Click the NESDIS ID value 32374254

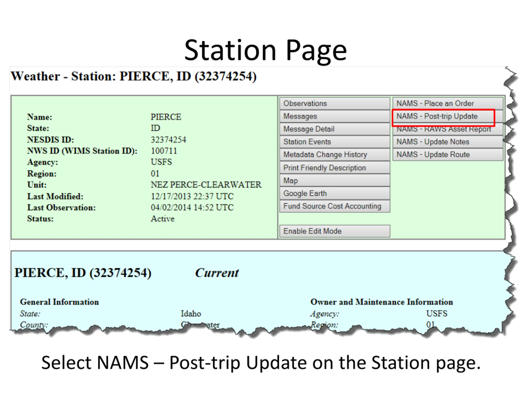[168, 140]
